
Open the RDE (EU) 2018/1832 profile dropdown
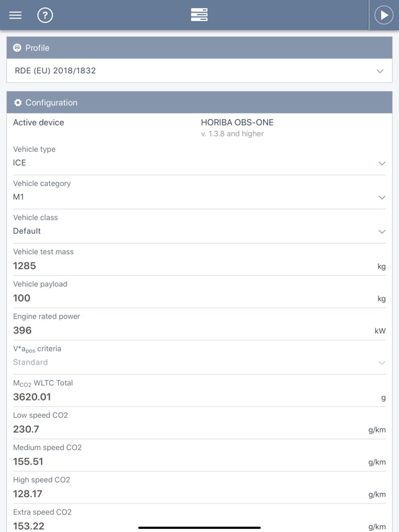199,71
